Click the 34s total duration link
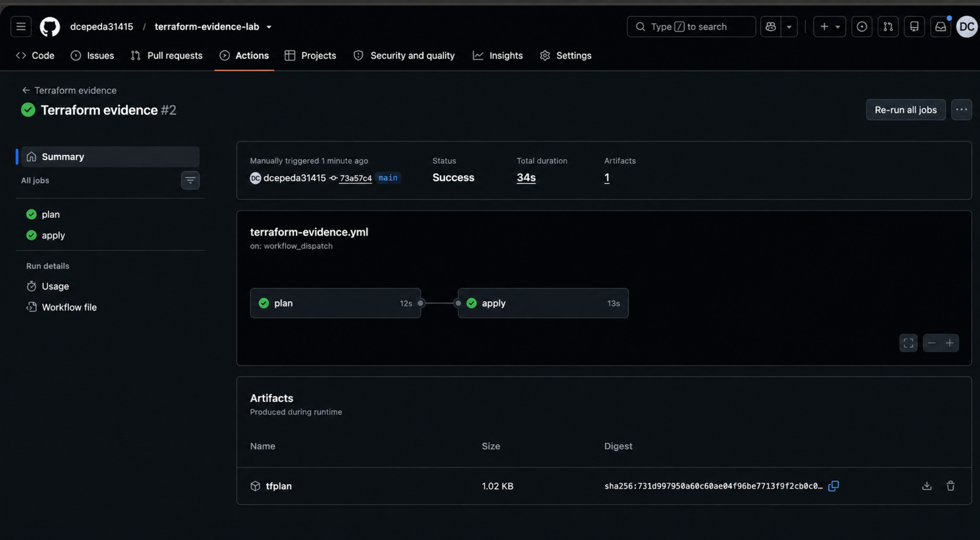The height and width of the screenshot is (540, 980). point(526,178)
